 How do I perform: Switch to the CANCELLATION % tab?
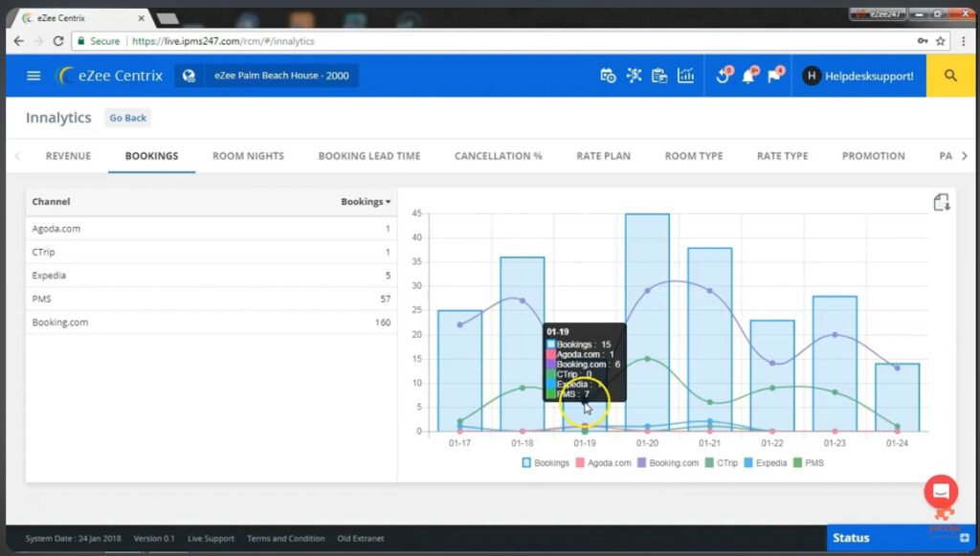[498, 155]
